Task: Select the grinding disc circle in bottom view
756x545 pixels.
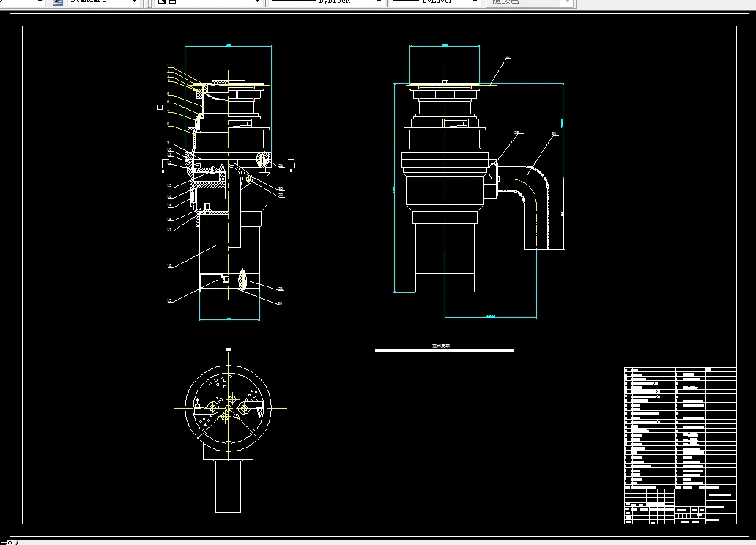Action: 228,408
